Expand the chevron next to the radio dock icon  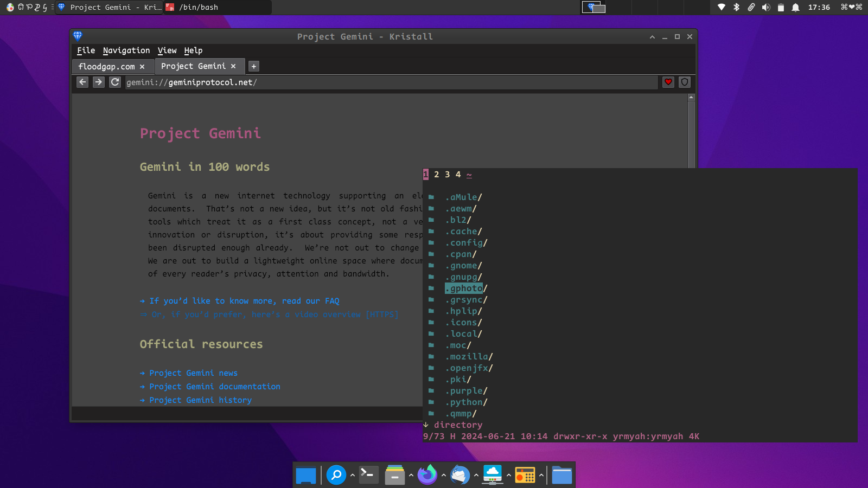pyautogui.click(x=541, y=475)
